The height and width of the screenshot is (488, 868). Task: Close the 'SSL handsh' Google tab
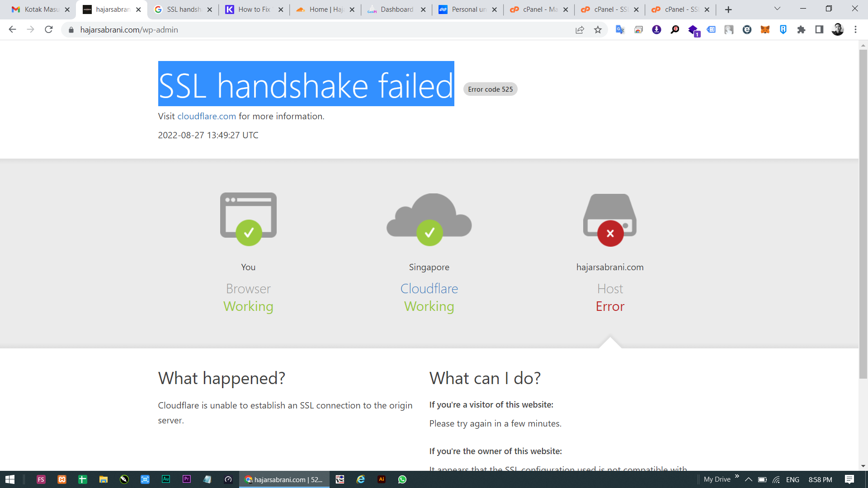[x=210, y=9]
